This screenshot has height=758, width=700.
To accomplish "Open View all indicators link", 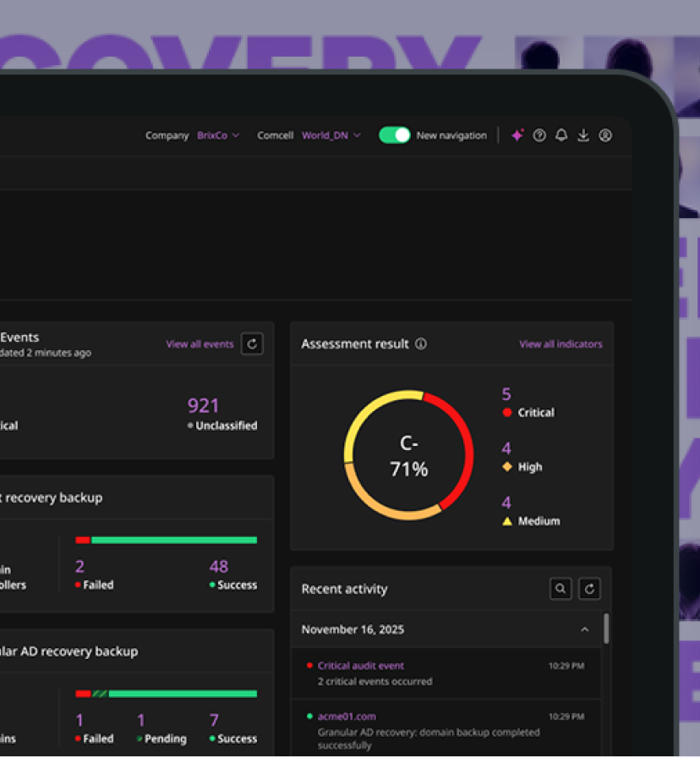I will click(561, 344).
